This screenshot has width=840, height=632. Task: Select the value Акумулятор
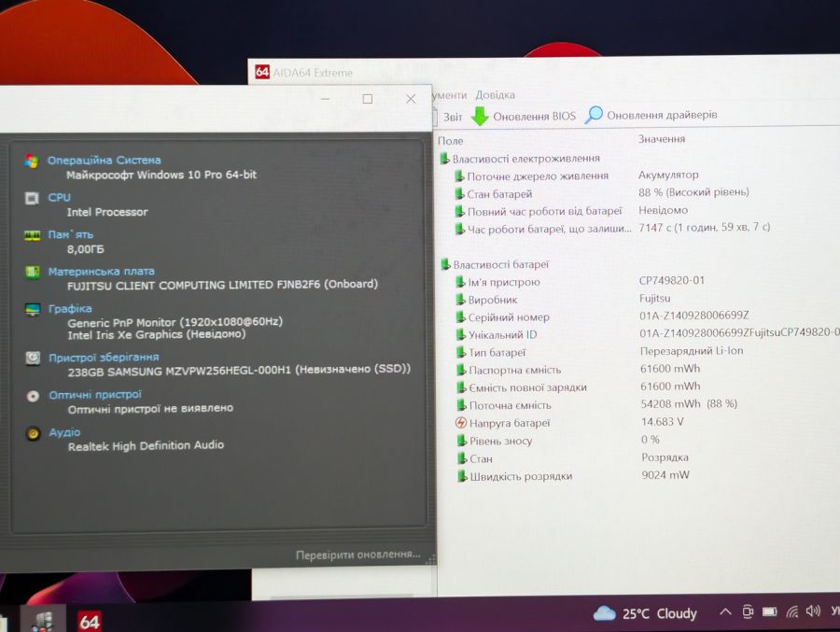click(668, 175)
